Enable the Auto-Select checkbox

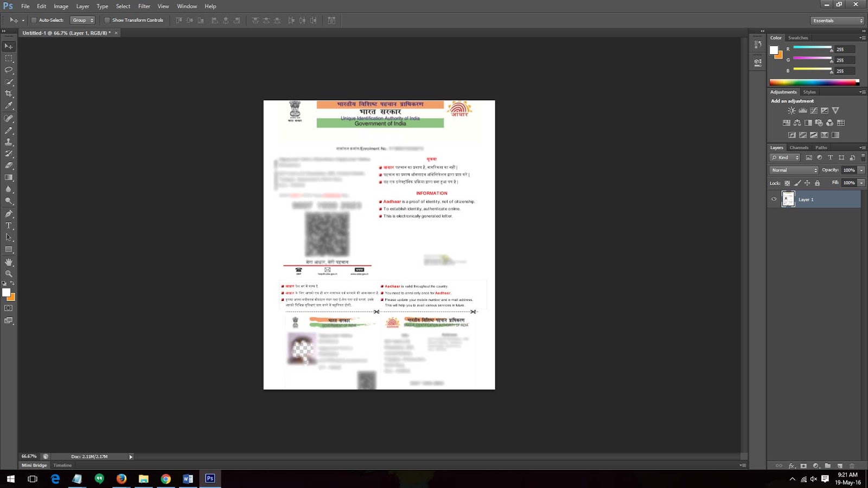click(34, 20)
